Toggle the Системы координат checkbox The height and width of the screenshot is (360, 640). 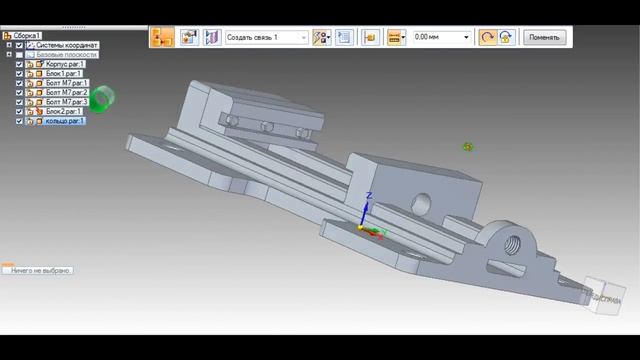click(x=19, y=45)
